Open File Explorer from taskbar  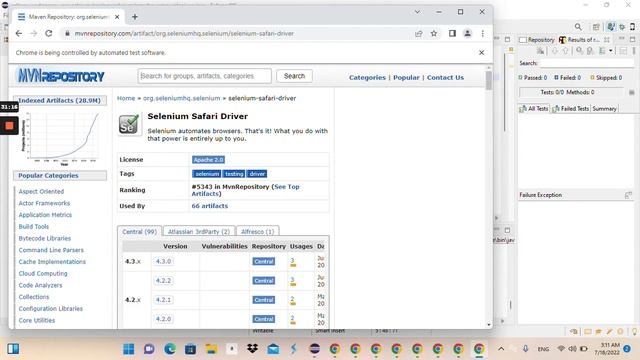click(x=211, y=349)
